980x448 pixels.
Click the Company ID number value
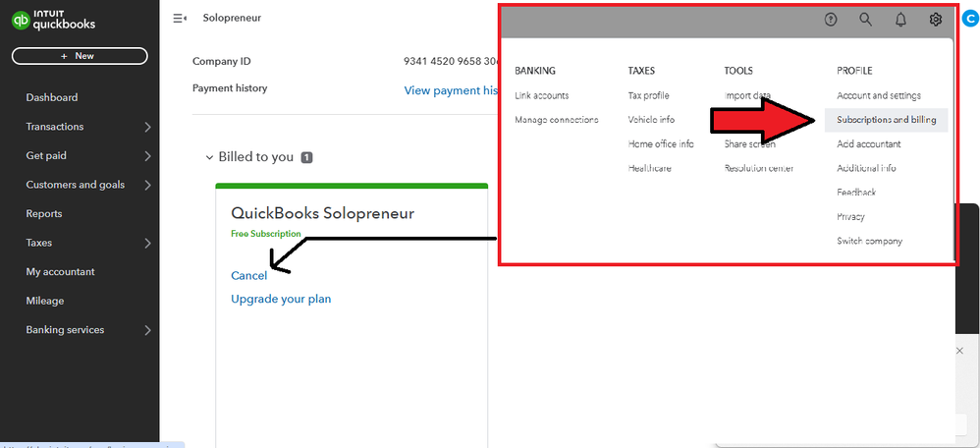point(451,61)
